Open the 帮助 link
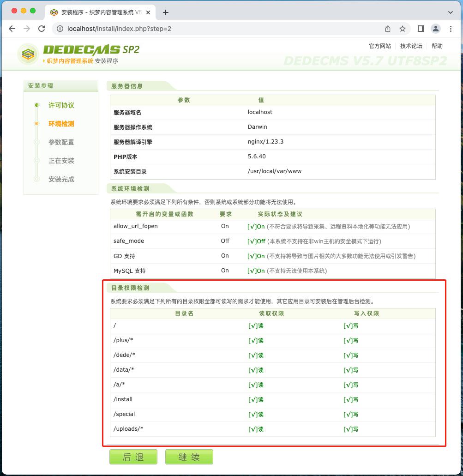The image size is (463, 476). pos(437,46)
